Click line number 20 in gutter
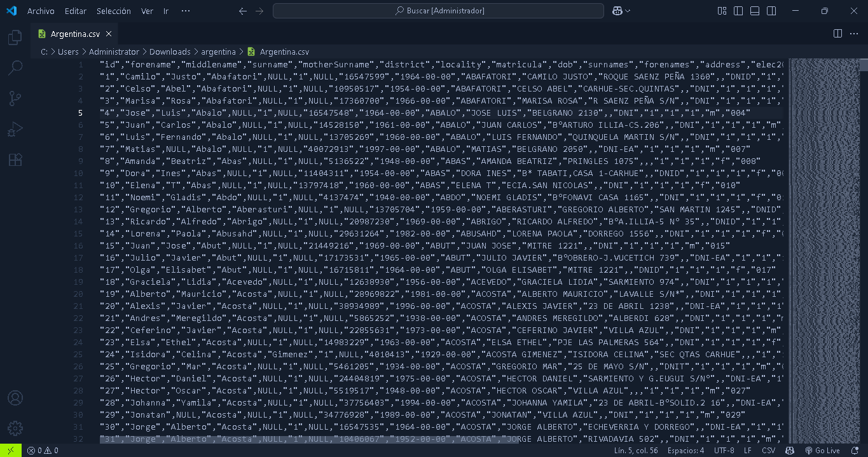This screenshot has width=868, height=457. pyautogui.click(x=78, y=294)
